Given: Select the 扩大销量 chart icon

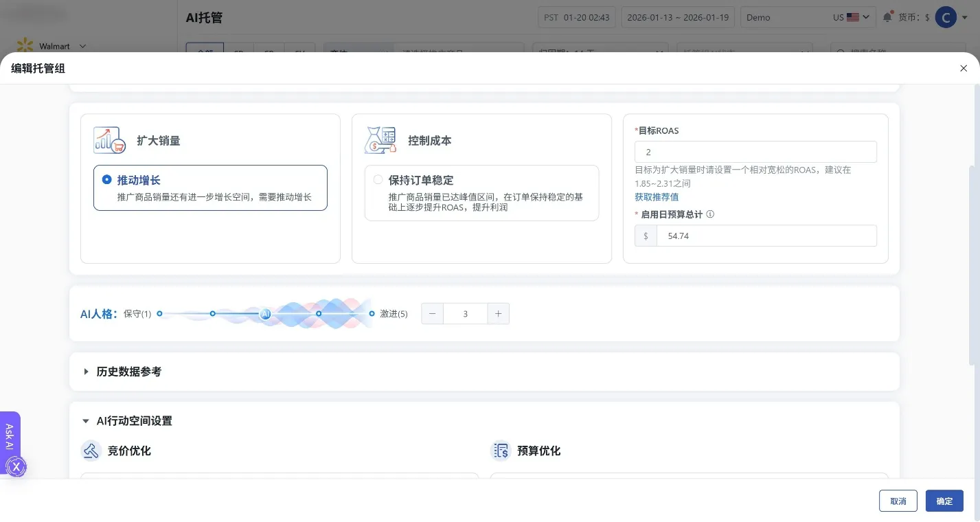Looking at the screenshot, I should tap(109, 140).
